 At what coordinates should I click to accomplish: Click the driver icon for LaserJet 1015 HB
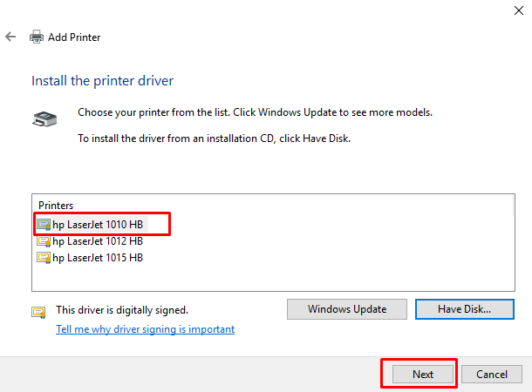pyautogui.click(x=44, y=258)
